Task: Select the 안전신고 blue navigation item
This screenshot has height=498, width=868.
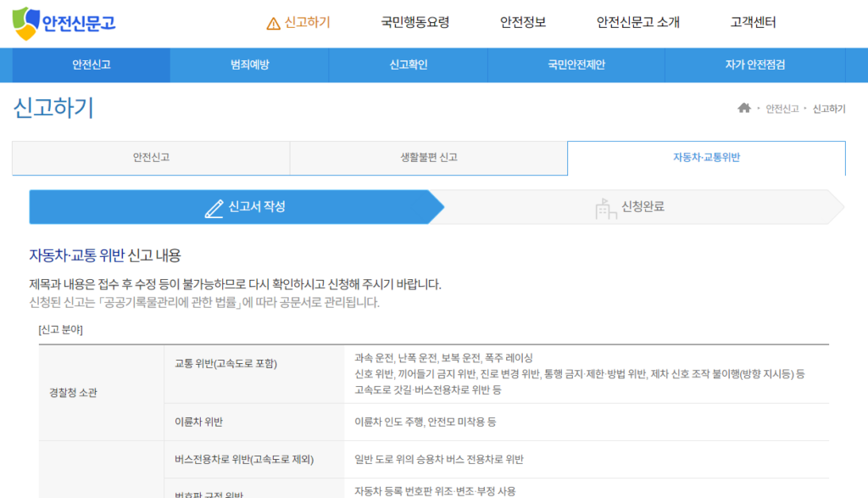Action: pos(92,64)
